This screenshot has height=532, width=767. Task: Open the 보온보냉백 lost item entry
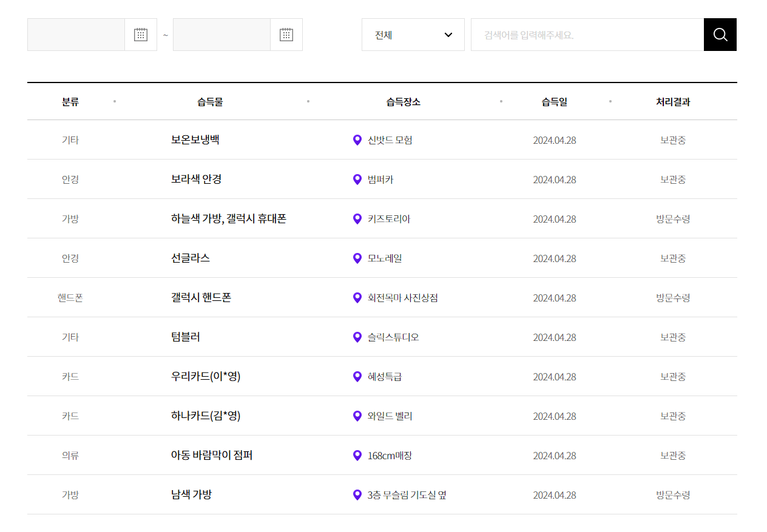(195, 140)
